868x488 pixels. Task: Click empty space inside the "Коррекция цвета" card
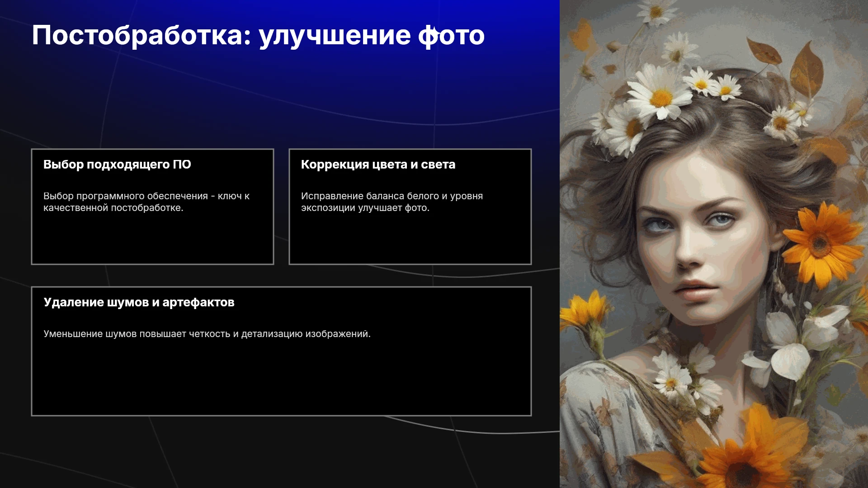point(410,239)
